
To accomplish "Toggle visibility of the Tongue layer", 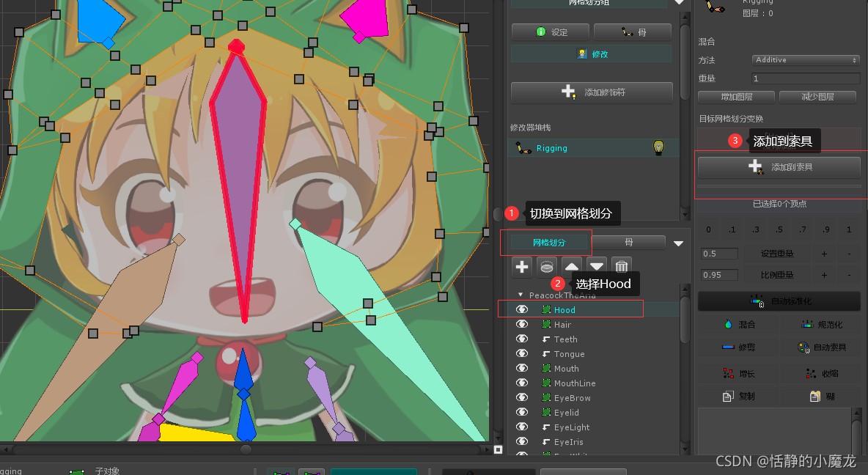I will (522, 354).
